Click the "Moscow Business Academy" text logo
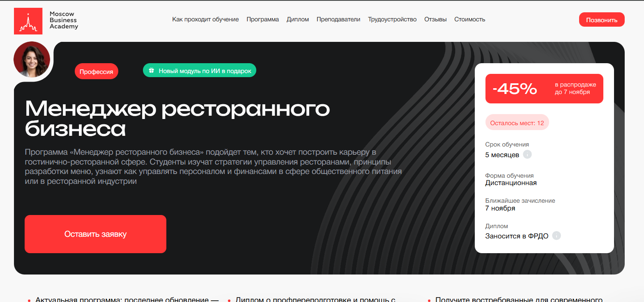This screenshot has height=302, width=644. 64,21
